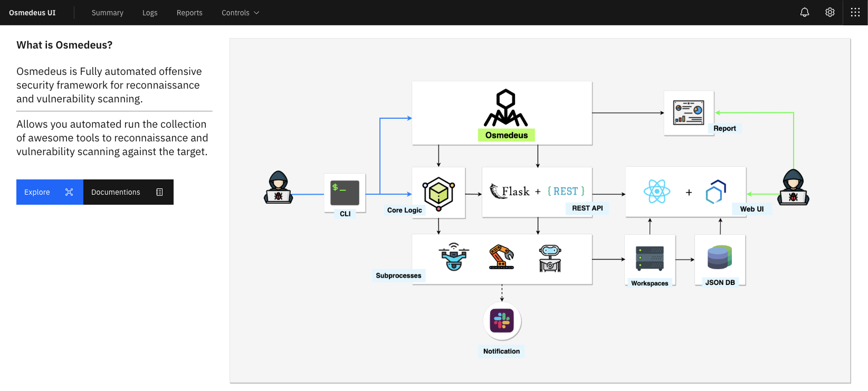Screen dimensions: 868x391
Task: Click the Flask logo in the REST API box
Action: 510,191
